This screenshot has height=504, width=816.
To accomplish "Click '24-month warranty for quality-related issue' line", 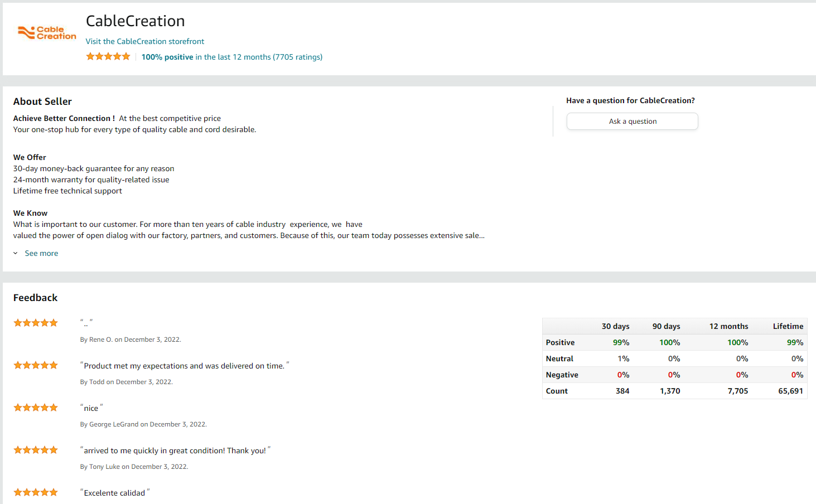I will click(91, 180).
